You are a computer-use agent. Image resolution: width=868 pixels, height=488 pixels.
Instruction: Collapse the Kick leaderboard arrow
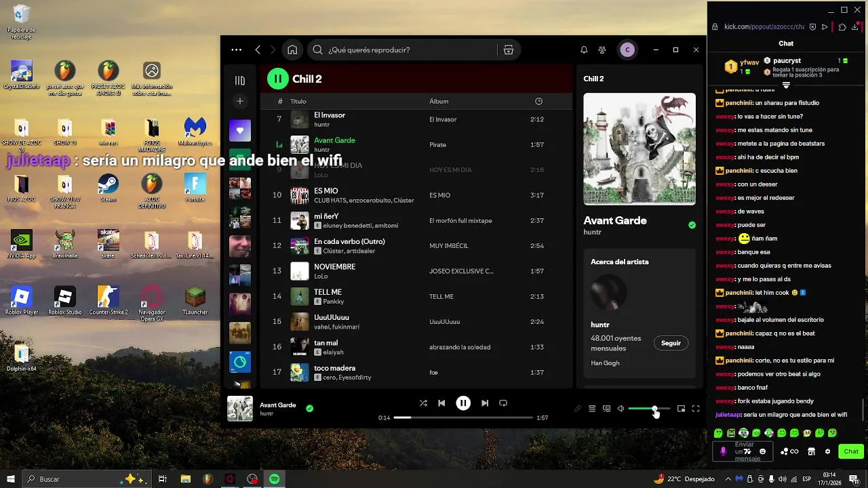point(786,85)
